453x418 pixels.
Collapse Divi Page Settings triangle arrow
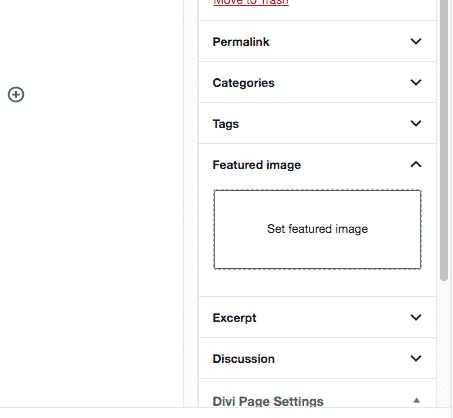416,400
